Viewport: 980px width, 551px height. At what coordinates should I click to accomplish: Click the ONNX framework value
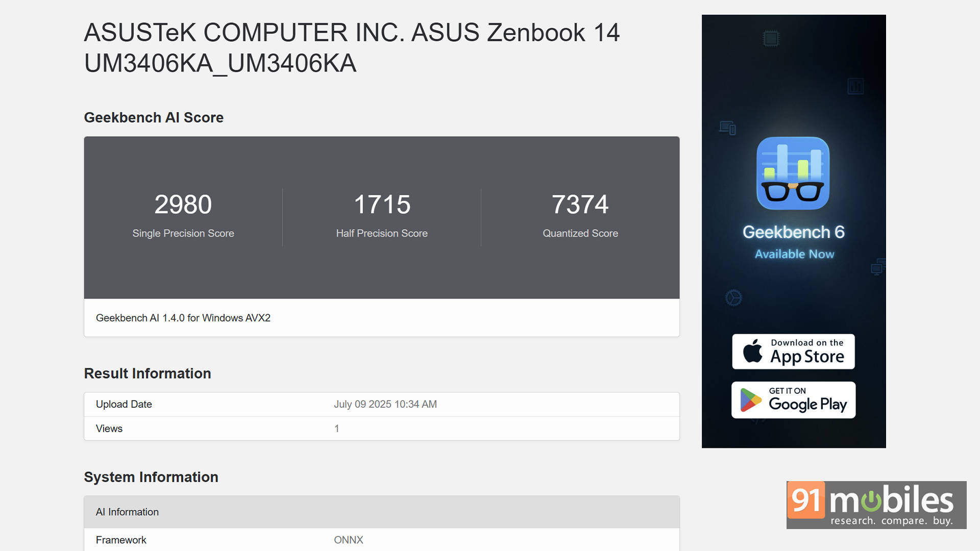coord(348,540)
